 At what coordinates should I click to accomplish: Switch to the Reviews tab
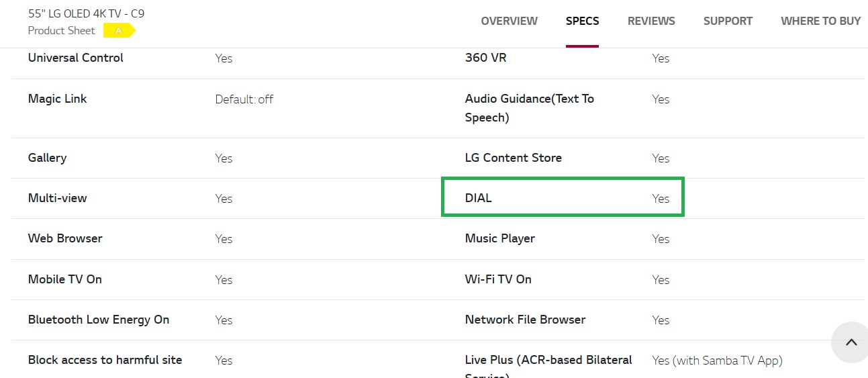tap(651, 21)
